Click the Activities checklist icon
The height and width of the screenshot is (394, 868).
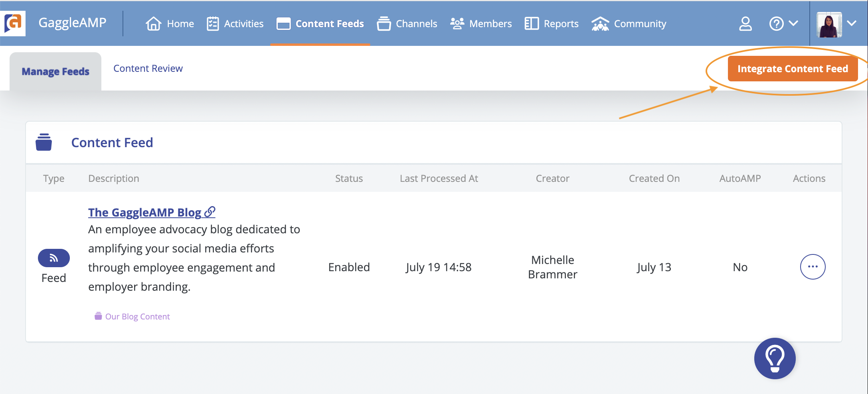(213, 24)
